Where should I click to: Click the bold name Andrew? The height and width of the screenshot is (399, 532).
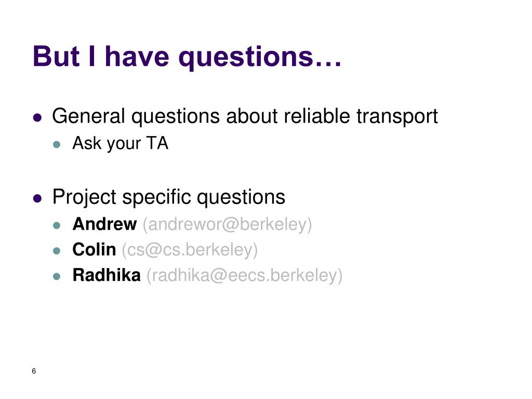tap(104, 224)
